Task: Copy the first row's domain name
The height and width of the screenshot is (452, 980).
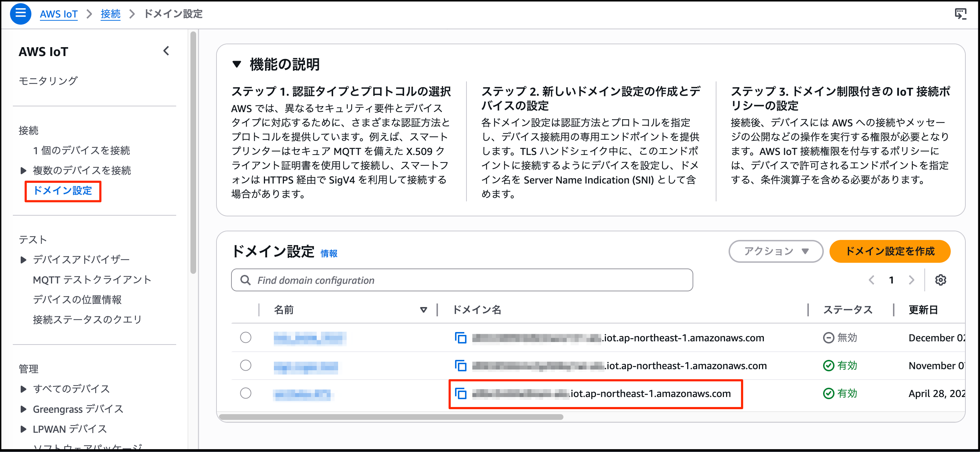Action: (460, 338)
